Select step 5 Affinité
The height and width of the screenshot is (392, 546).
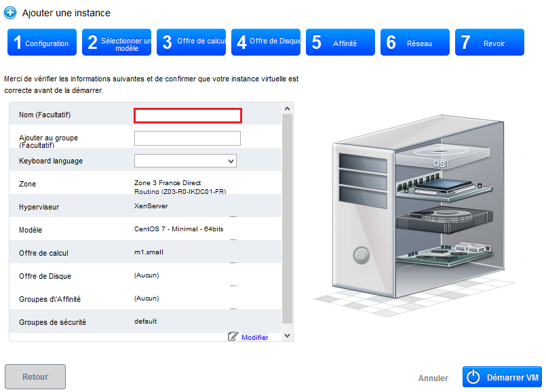[x=340, y=43]
